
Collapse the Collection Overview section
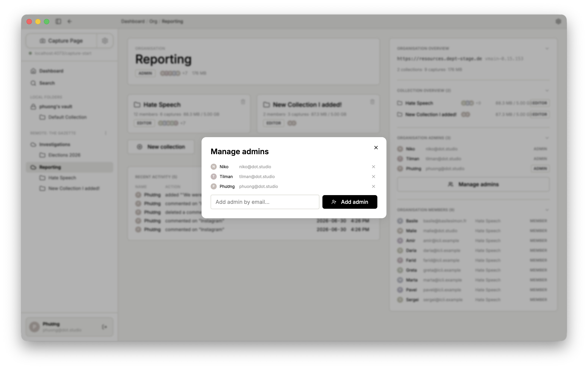pyautogui.click(x=547, y=91)
